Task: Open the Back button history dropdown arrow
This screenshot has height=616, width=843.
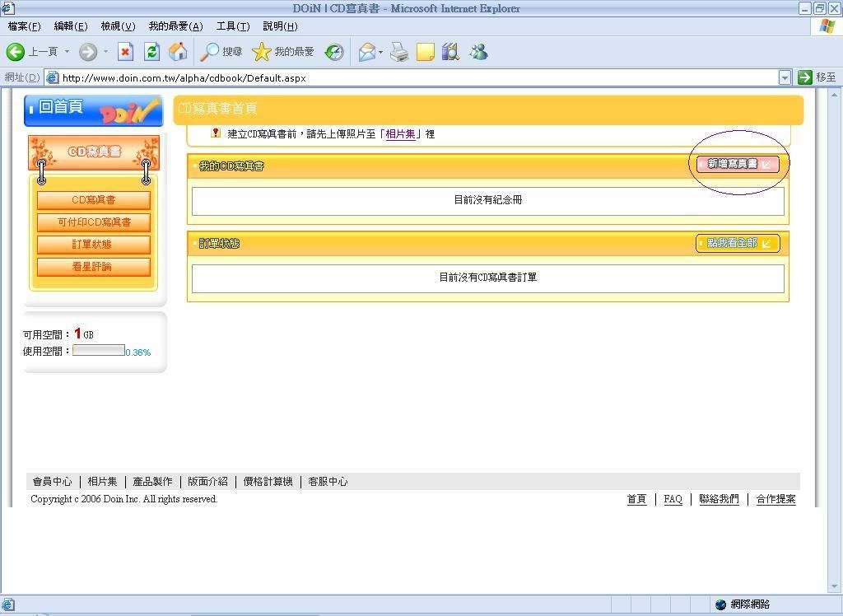Action: [68, 52]
